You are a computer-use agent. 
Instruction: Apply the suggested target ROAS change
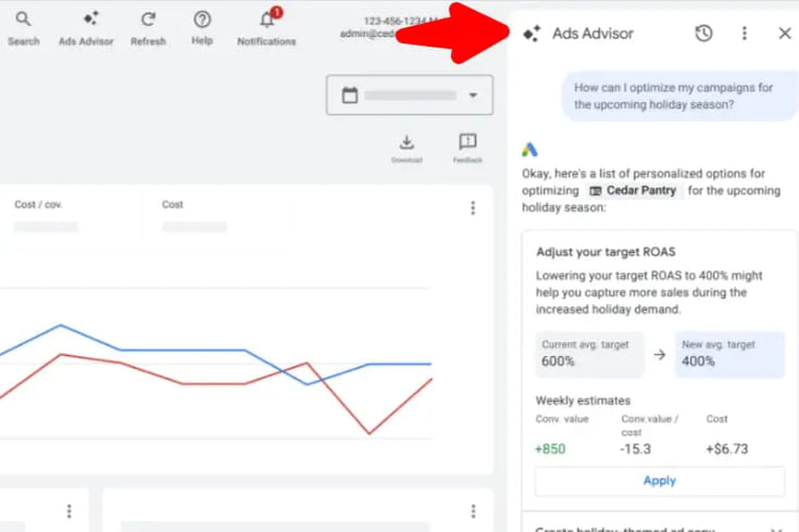(x=659, y=480)
